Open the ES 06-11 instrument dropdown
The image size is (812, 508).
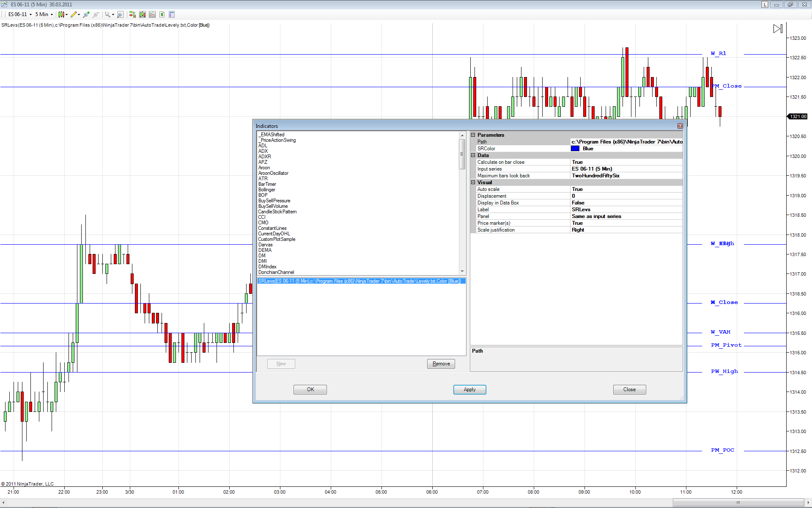coord(20,14)
